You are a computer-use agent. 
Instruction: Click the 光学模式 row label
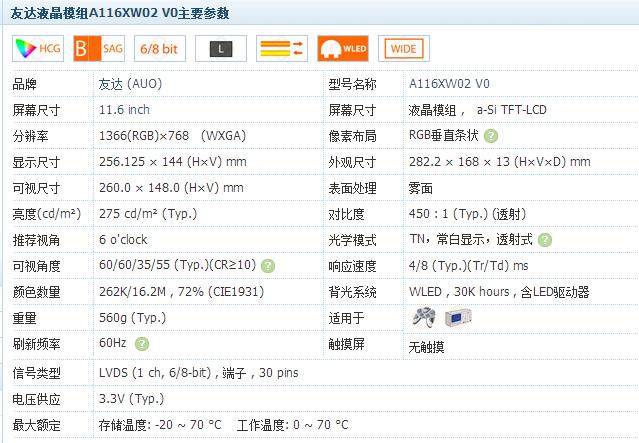tap(353, 240)
